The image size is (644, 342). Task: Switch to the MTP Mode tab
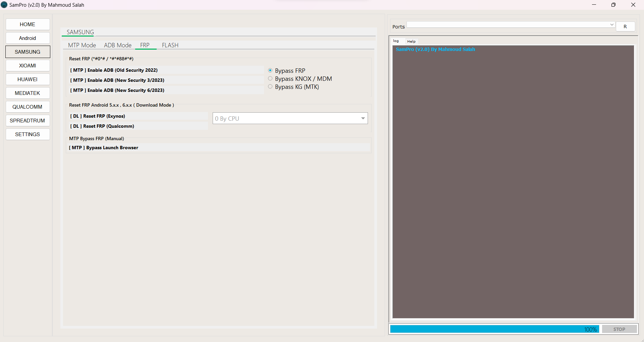coord(82,45)
